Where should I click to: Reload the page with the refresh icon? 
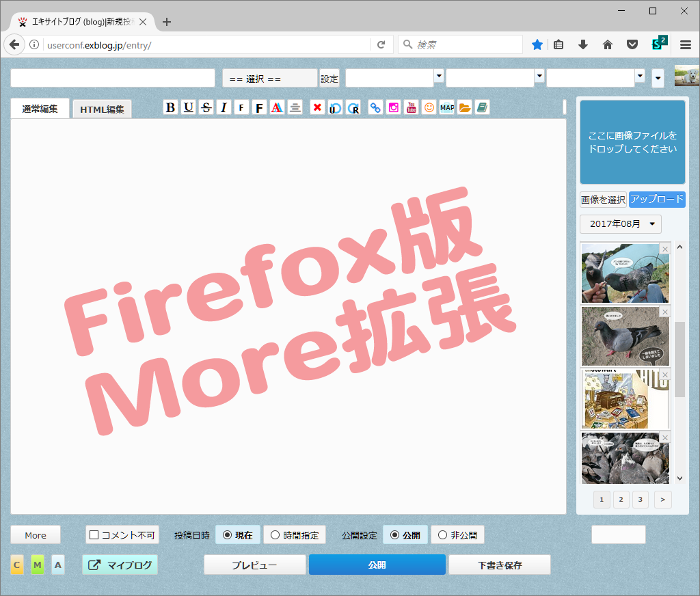[x=381, y=44]
